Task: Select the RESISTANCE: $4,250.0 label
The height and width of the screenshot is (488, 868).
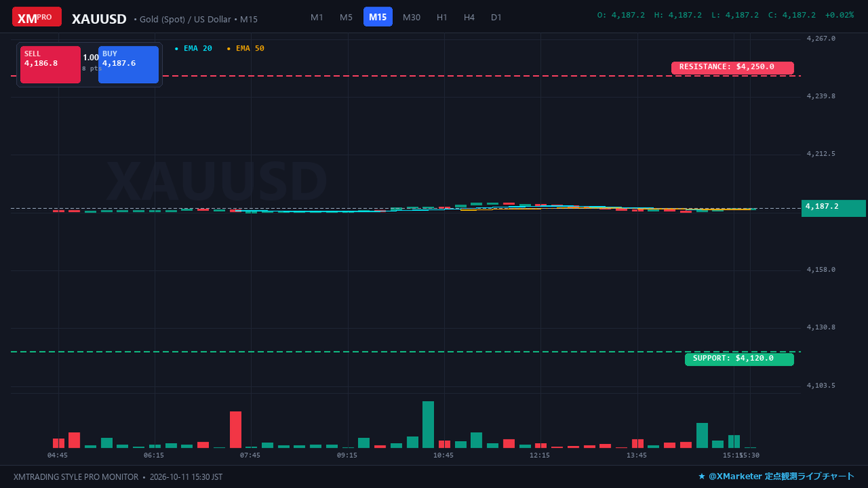Action: point(733,67)
